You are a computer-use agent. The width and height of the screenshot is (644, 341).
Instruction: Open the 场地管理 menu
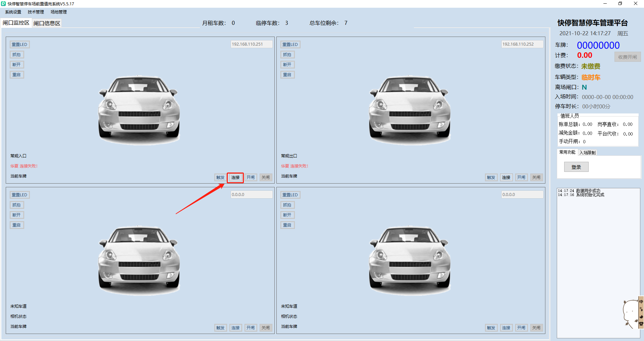pos(59,12)
